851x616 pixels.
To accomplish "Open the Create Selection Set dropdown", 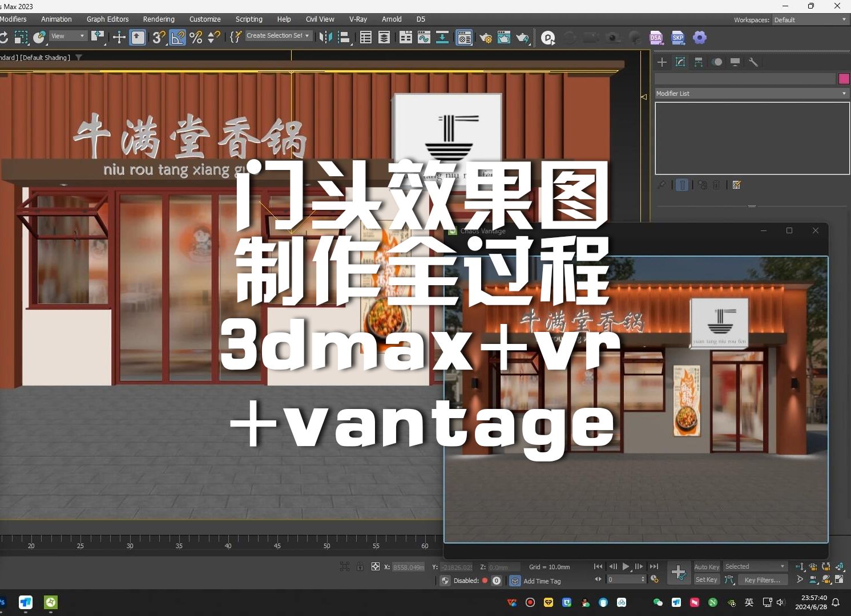I will [279, 35].
